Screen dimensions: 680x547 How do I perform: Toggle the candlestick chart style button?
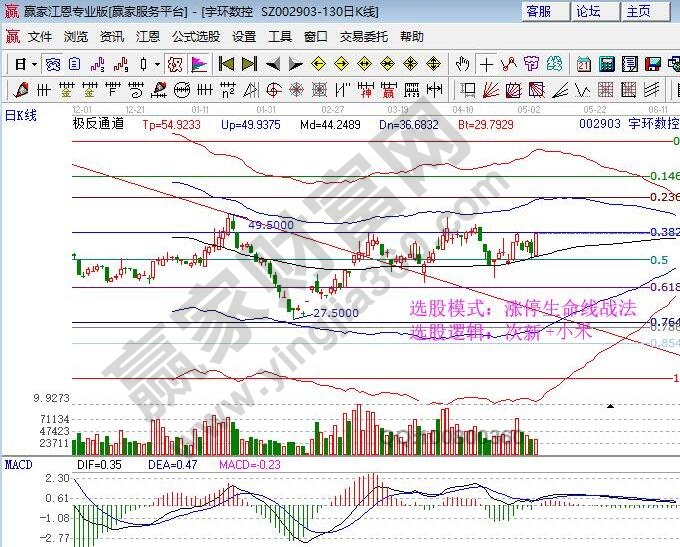[x=143, y=64]
